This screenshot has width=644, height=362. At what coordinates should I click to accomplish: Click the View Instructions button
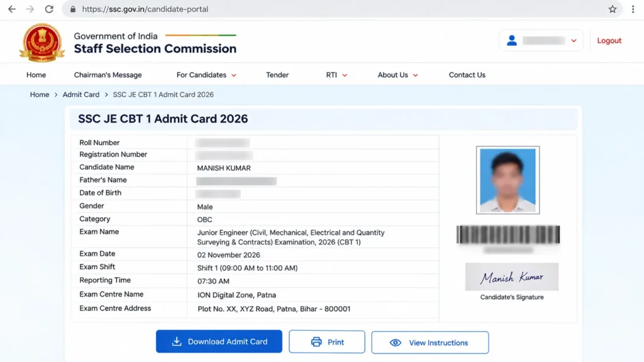[x=430, y=343]
